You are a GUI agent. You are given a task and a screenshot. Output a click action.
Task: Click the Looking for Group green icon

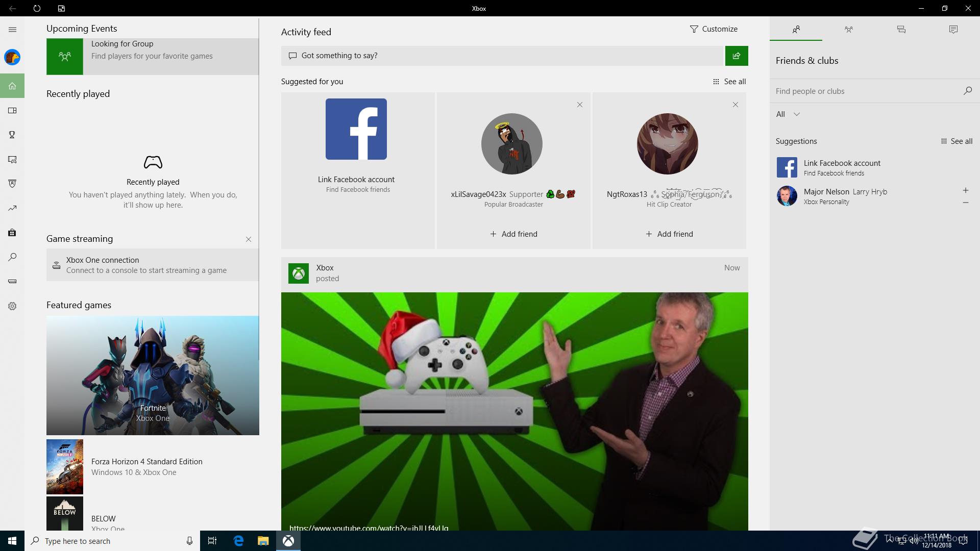65,57
